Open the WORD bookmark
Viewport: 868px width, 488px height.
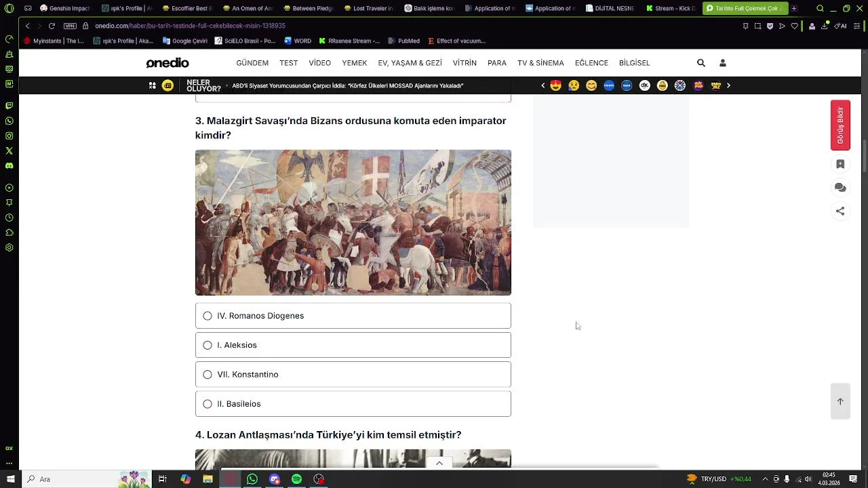[298, 41]
